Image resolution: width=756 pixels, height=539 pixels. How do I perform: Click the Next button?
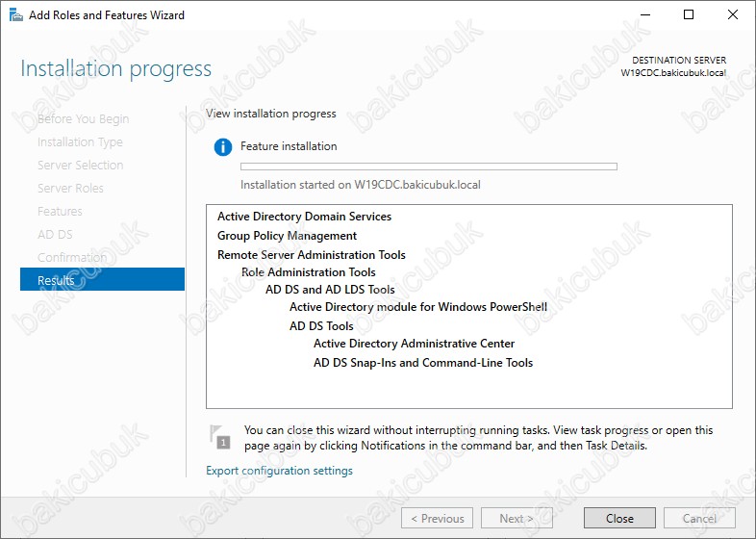pos(517,518)
